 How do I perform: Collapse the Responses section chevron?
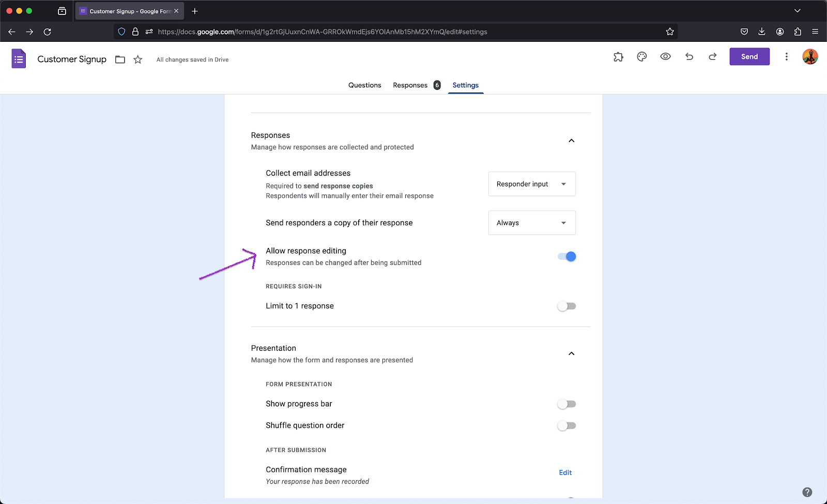click(571, 140)
